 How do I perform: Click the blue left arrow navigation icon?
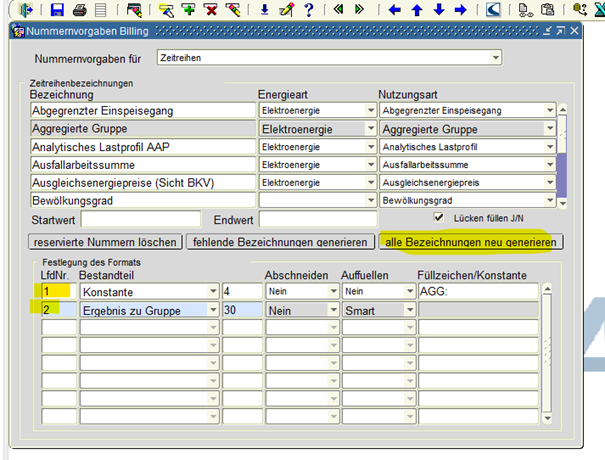click(x=395, y=10)
